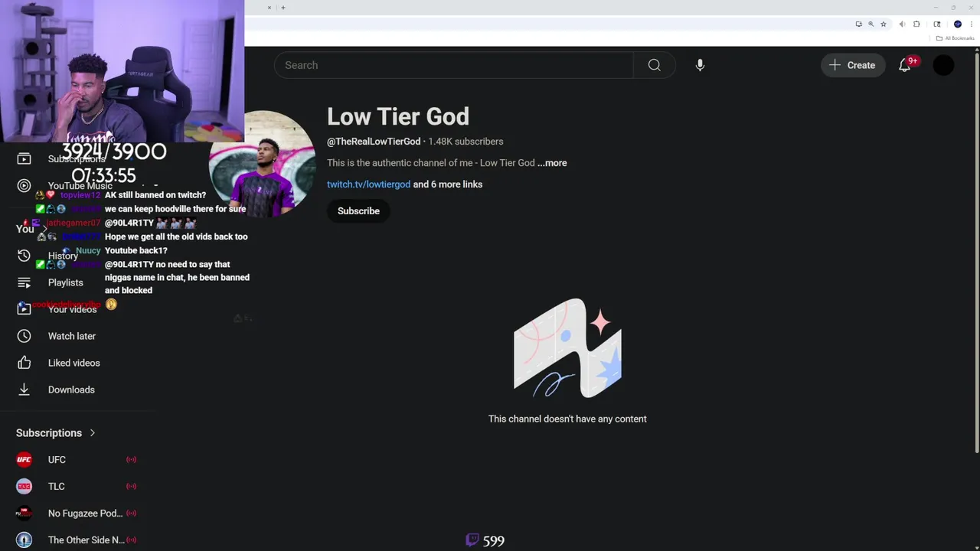Click the Chrome install app icon

point(858,24)
